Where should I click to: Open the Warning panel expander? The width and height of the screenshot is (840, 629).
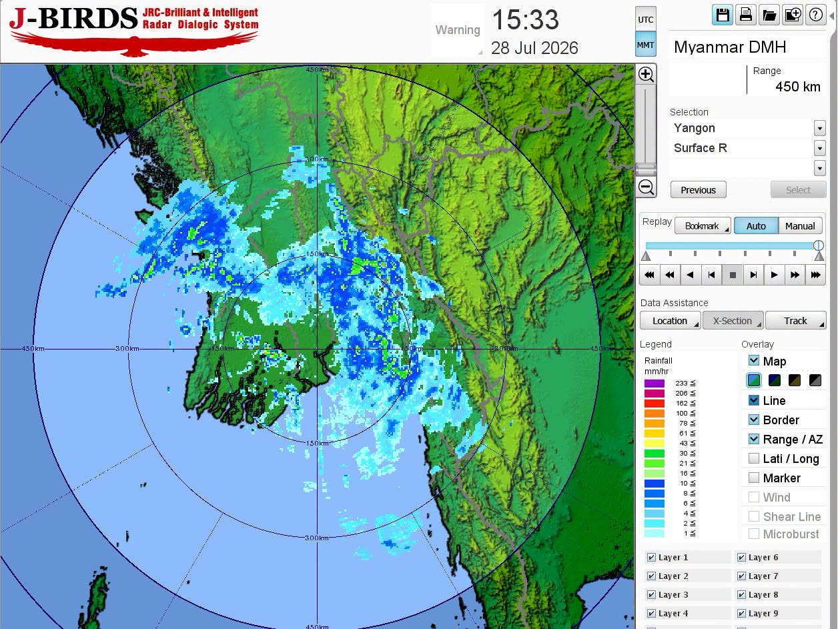coord(480,52)
